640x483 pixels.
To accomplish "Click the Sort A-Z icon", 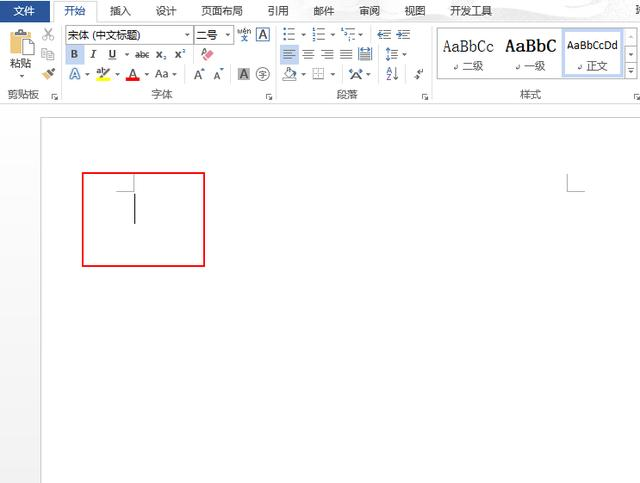I will pyautogui.click(x=392, y=74).
